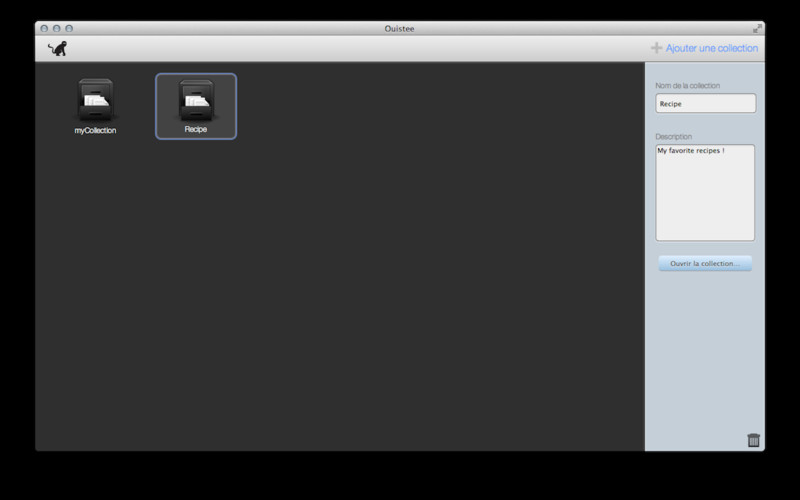Click the monkey logo in the toolbar
This screenshot has width=800, height=500.
click(x=58, y=48)
